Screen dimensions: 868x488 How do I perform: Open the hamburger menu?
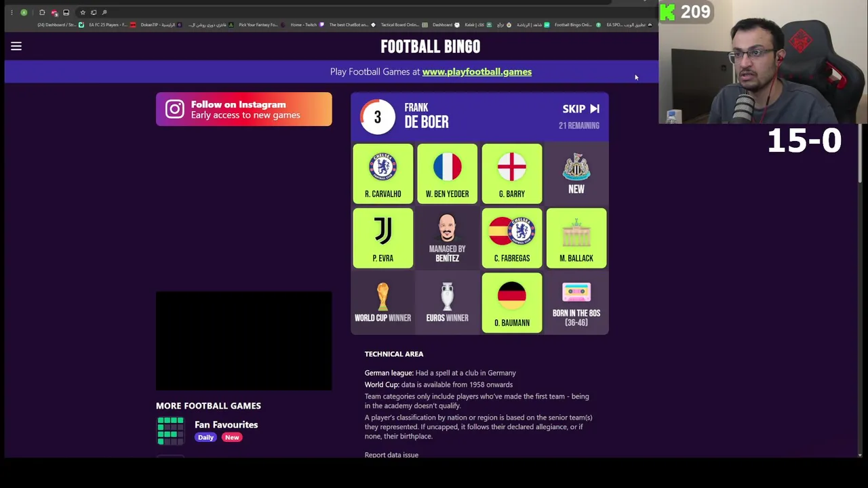point(16,46)
